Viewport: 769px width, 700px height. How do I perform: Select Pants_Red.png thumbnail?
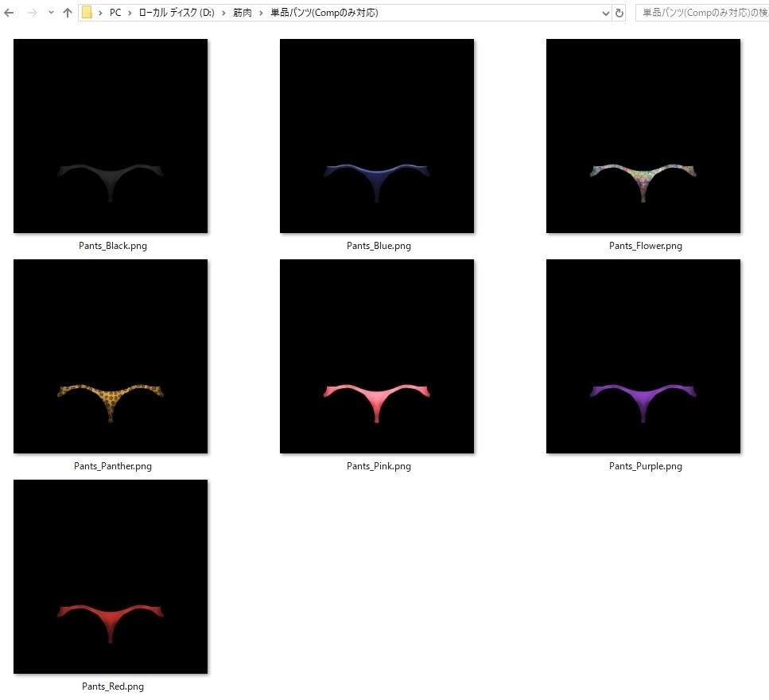tap(111, 577)
